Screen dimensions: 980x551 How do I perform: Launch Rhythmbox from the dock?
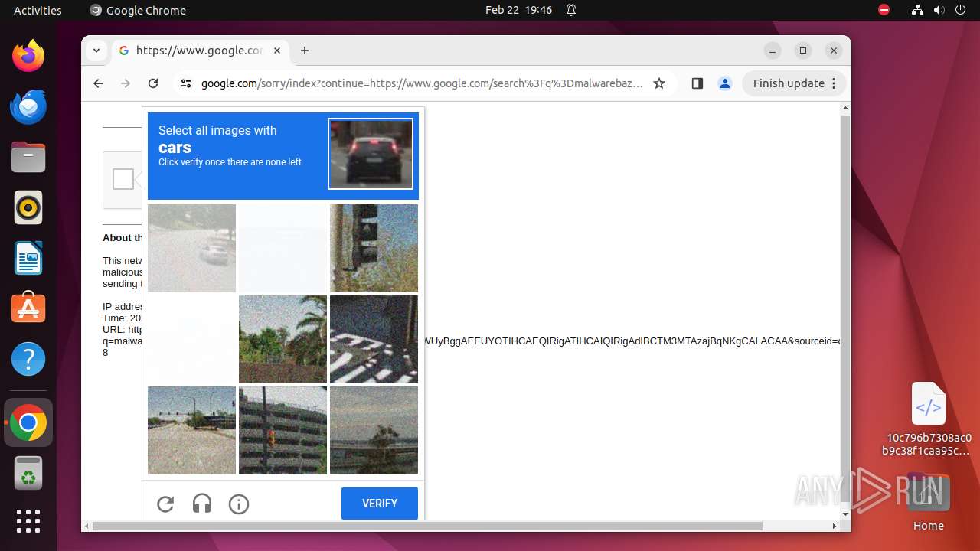coord(28,207)
